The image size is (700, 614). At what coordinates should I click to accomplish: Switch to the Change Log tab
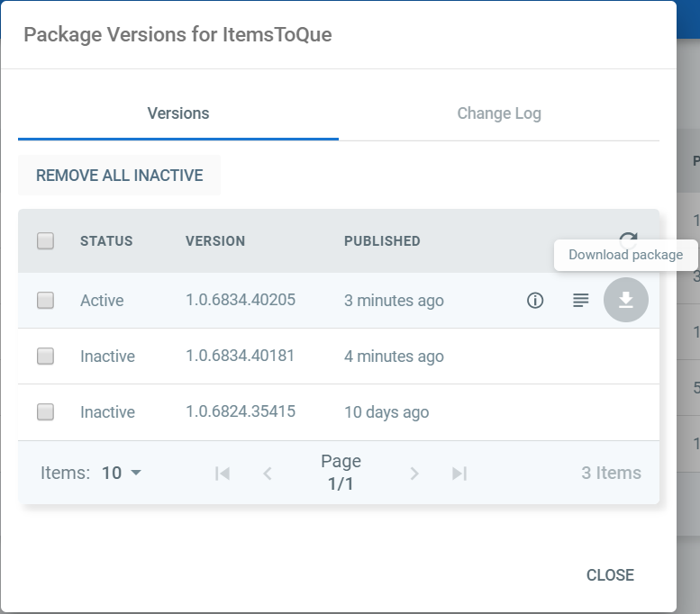499,113
